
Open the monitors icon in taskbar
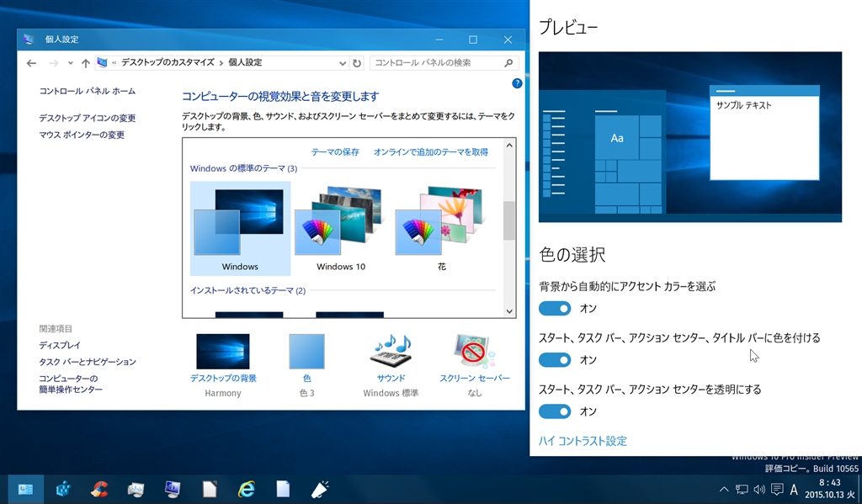136,489
